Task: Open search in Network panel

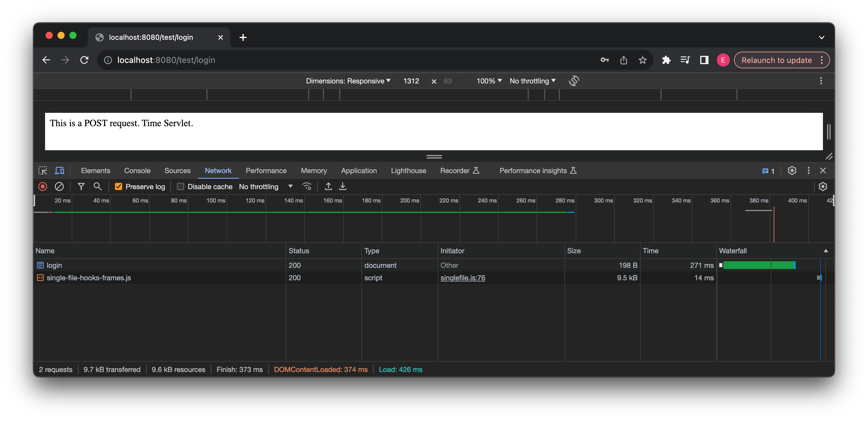Action: tap(97, 186)
